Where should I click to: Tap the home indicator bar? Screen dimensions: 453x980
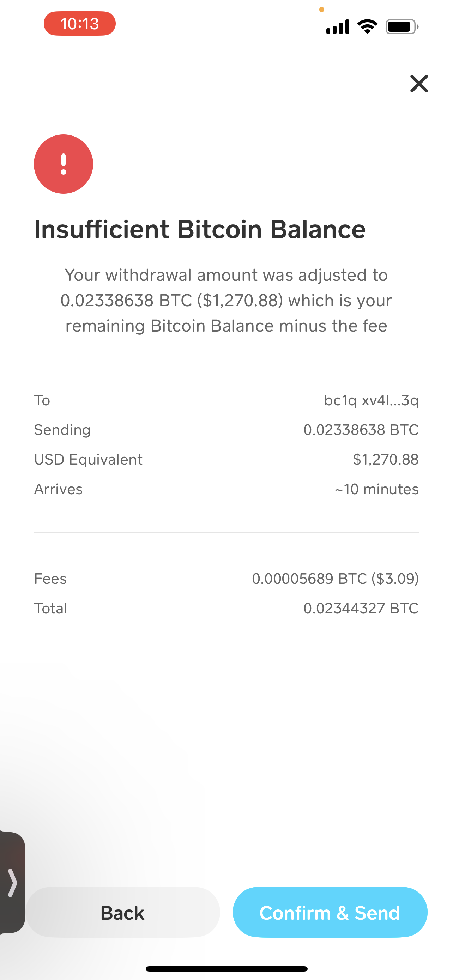click(226, 969)
